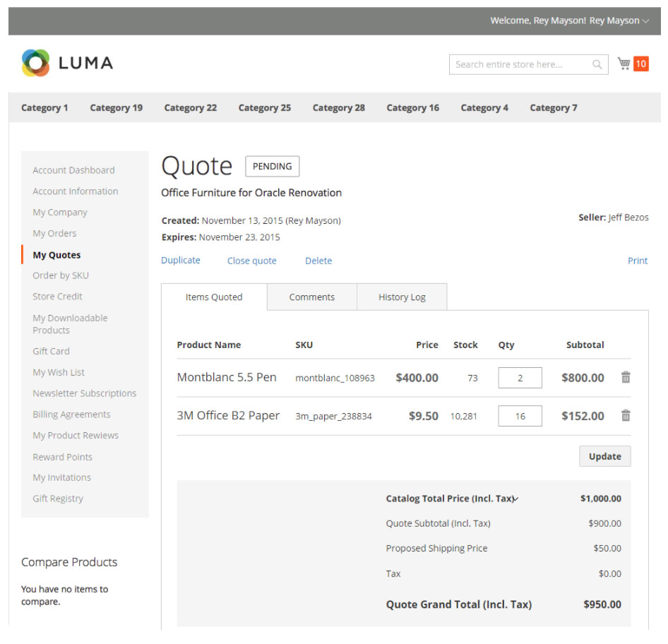This screenshot has width=668, height=644.
Task: Open Billing Agreements
Action: [x=71, y=415]
